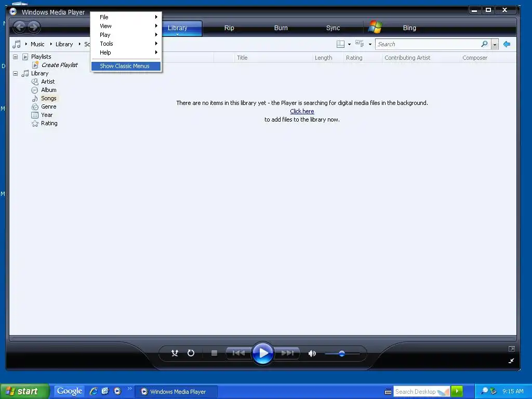Sort by the Rating column header
This screenshot has width=532, height=399.
click(x=354, y=58)
